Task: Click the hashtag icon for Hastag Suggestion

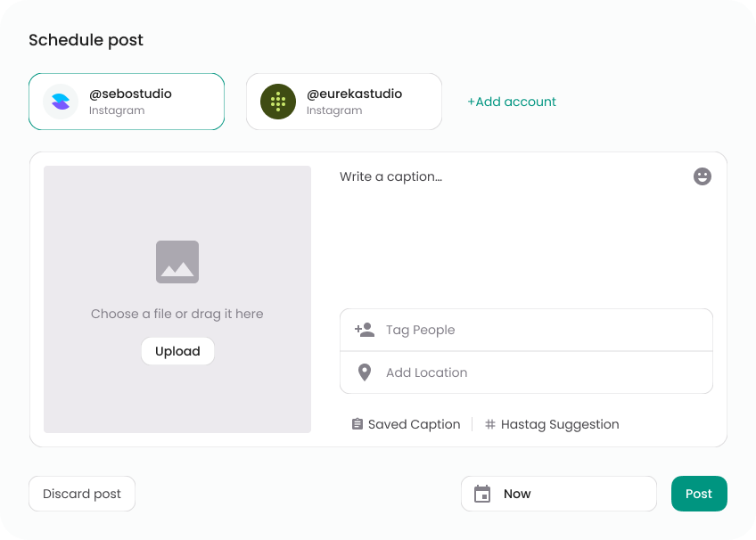Action: [x=489, y=424]
